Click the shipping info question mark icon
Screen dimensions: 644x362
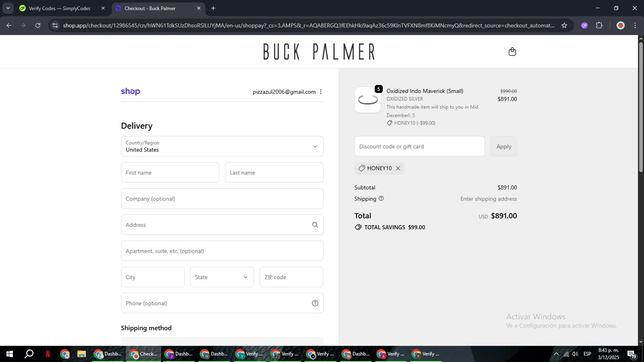(381, 199)
